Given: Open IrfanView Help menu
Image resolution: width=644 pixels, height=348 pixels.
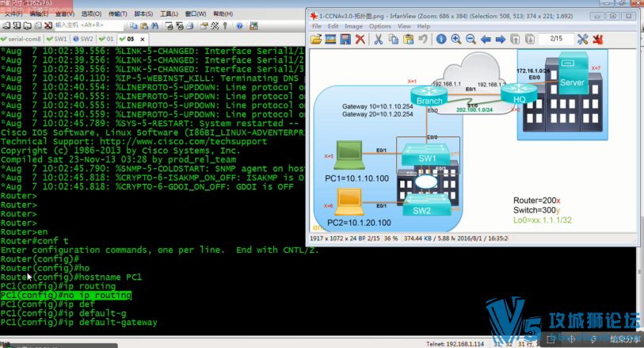Looking at the screenshot, I should 424,26.
